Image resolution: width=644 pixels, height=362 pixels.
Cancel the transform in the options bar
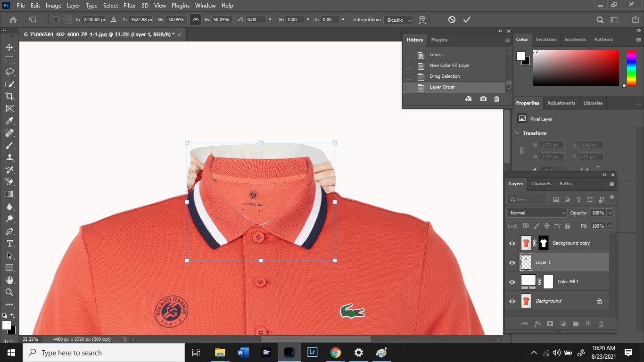coord(452,20)
